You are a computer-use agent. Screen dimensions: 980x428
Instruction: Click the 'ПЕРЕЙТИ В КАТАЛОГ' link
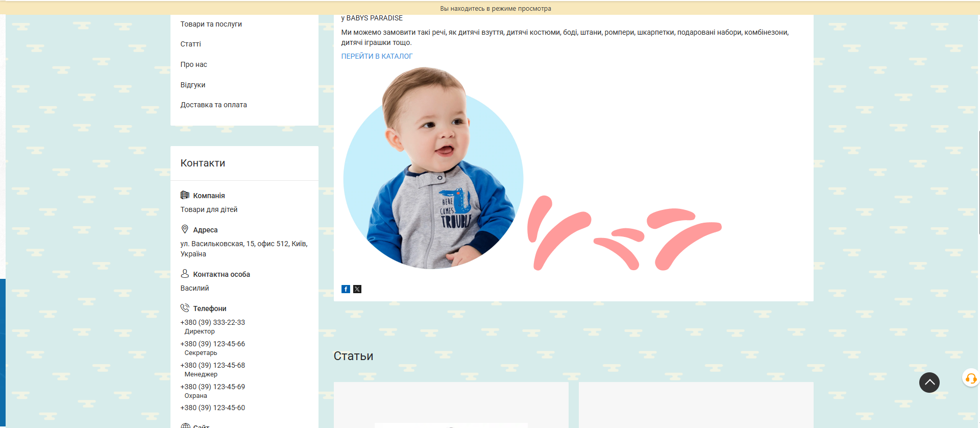377,56
